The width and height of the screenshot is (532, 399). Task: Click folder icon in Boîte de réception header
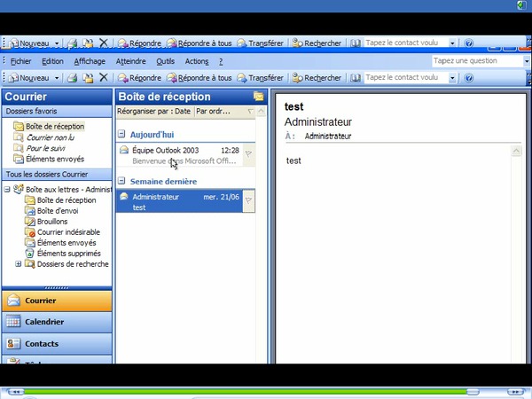[259, 97]
